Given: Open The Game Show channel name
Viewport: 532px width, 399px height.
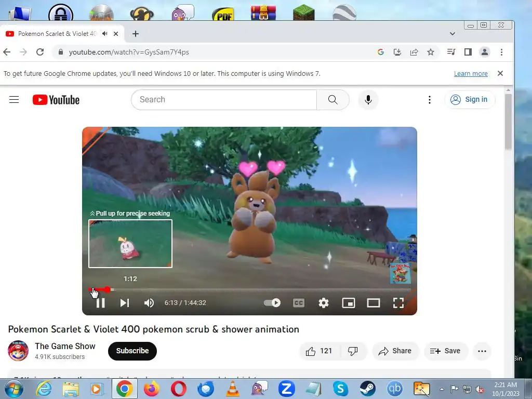Looking at the screenshot, I should (x=65, y=346).
